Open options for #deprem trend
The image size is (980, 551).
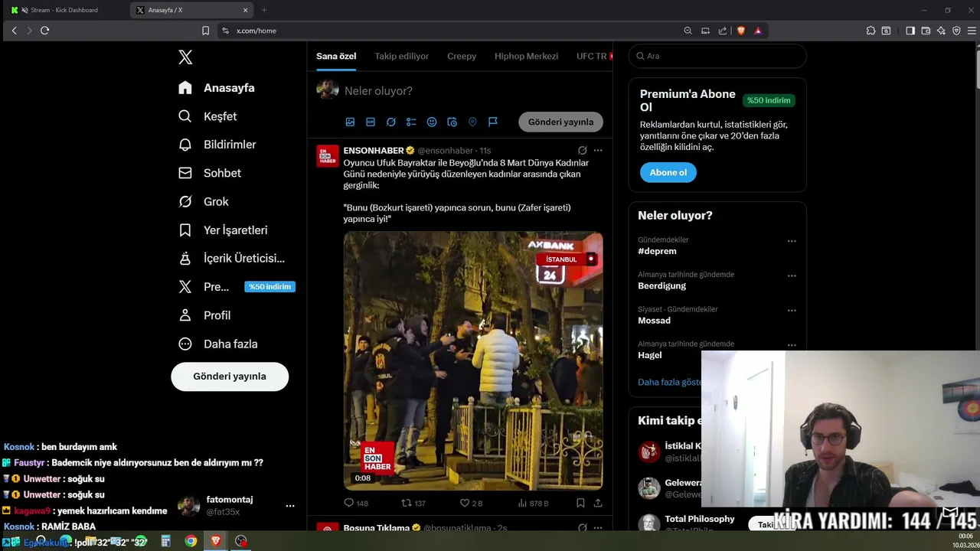pyautogui.click(x=792, y=241)
